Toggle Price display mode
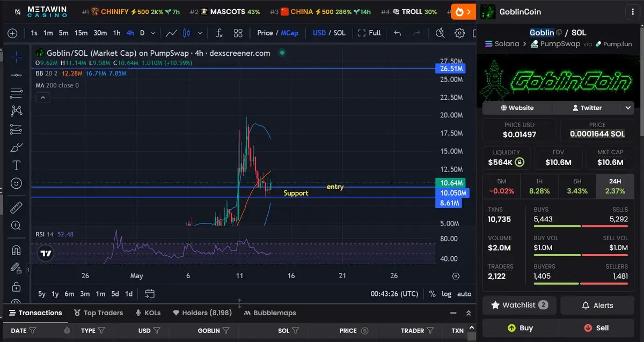 265,33
